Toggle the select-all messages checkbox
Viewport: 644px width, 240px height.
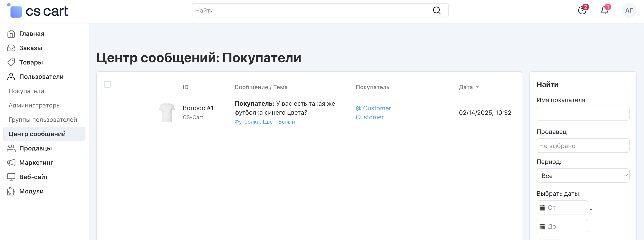pos(107,84)
